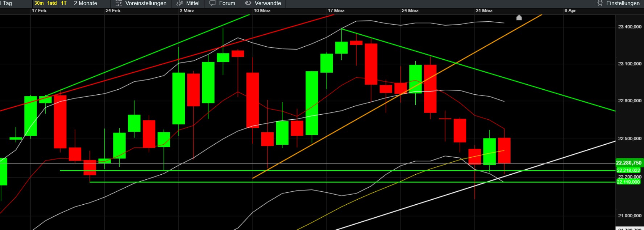Click the candlestick chart-type icon beside Mittel
644x230 pixels.
click(180, 3)
